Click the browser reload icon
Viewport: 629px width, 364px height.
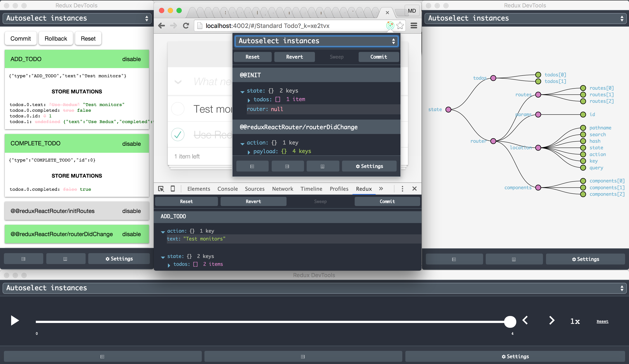point(186,26)
